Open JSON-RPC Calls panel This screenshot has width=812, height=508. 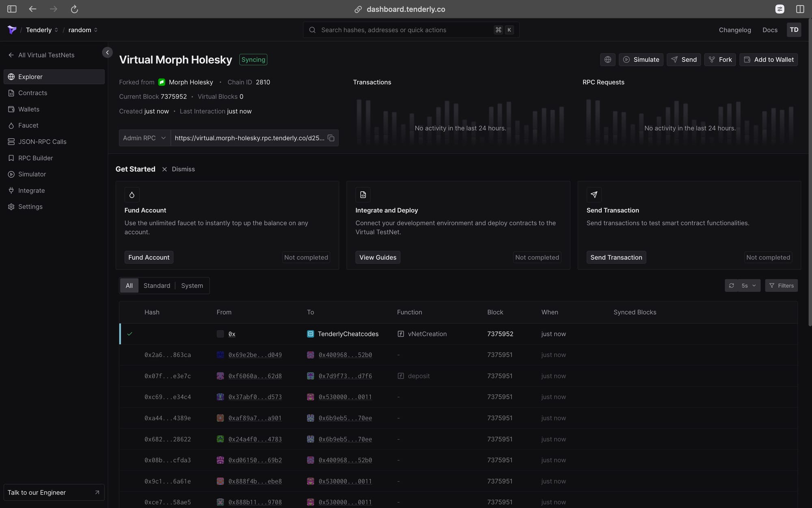tap(42, 141)
